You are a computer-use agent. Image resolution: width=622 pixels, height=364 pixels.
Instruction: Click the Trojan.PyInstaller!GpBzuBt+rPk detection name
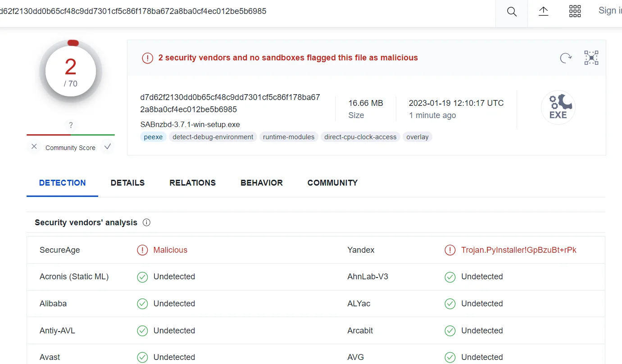click(519, 250)
